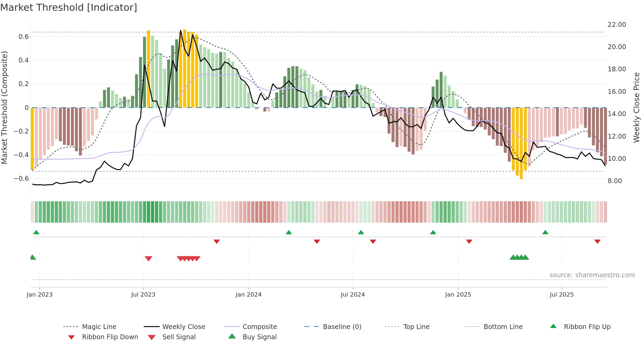Click the buy signal marker at chart start
This screenshot has width=644, height=362.
(x=33, y=257)
